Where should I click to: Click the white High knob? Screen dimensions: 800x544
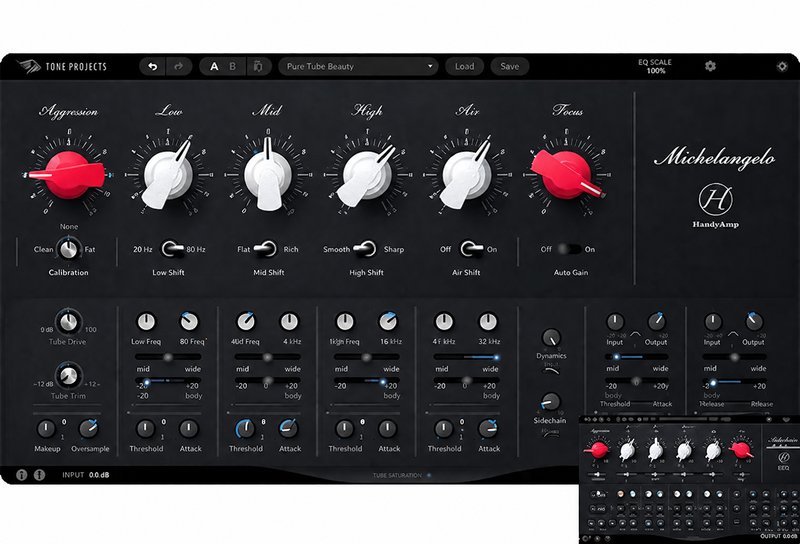[x=367, y=175]
